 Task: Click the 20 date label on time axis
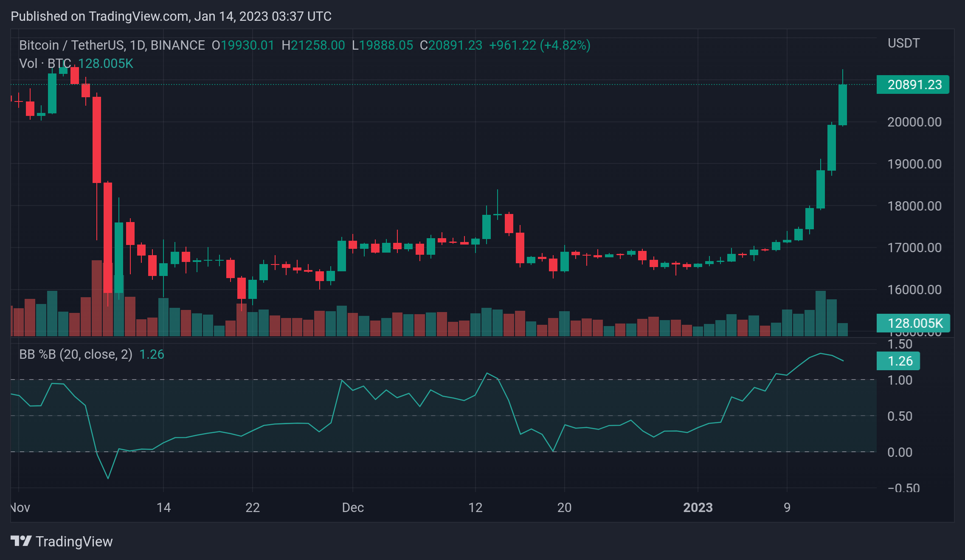pyautogui.click(x=564, y=507)
